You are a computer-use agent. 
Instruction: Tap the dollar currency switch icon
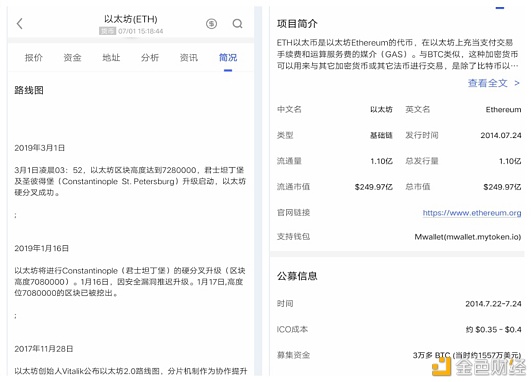tap(211, 24)
